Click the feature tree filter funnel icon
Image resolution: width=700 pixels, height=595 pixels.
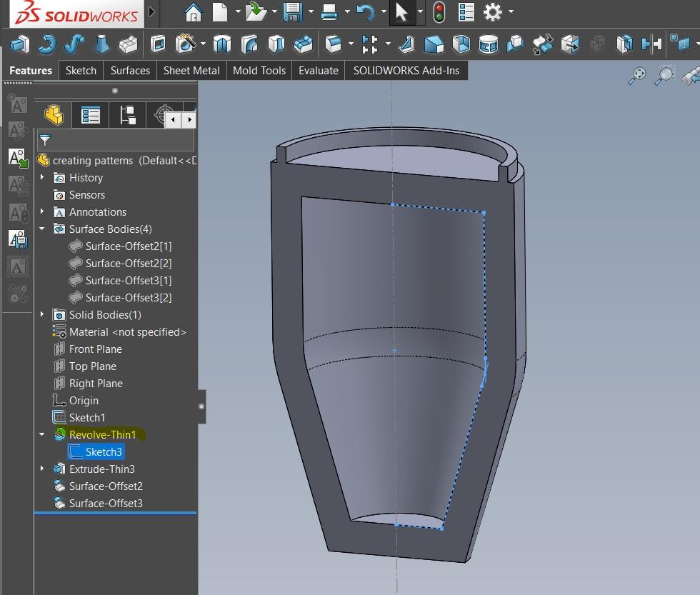45,140
